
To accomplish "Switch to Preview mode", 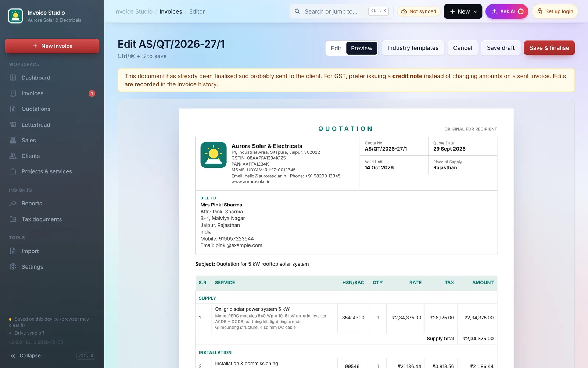I will [362, 48].
